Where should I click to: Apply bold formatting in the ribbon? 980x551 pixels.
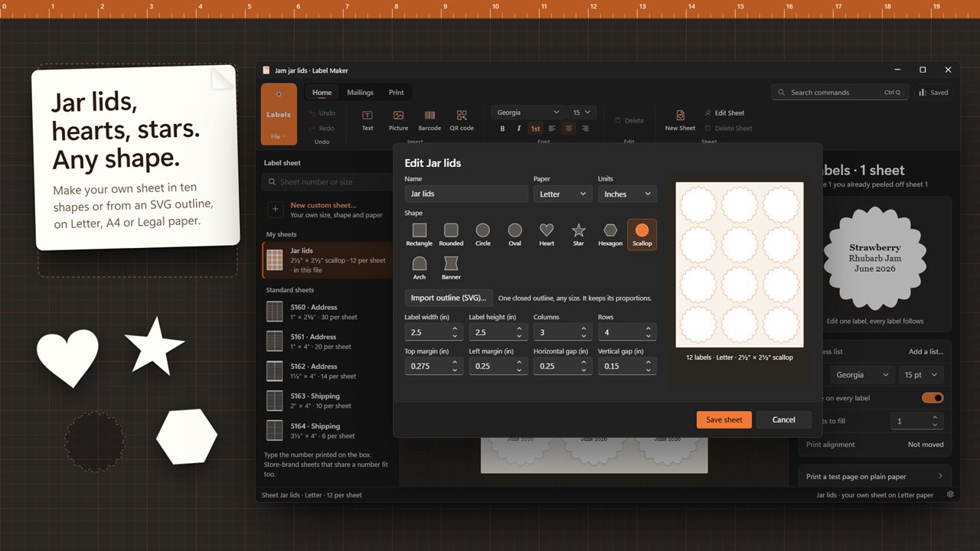pos(502,129)
